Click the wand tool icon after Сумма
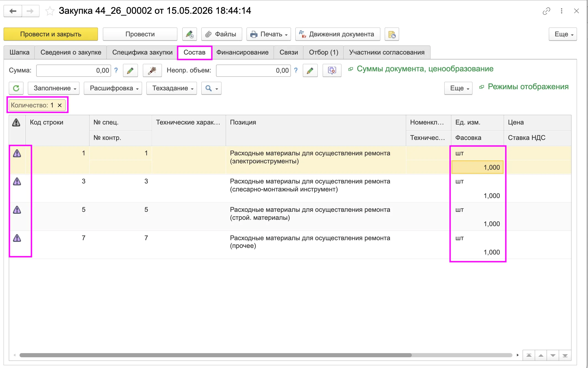 tap(152, 71)
